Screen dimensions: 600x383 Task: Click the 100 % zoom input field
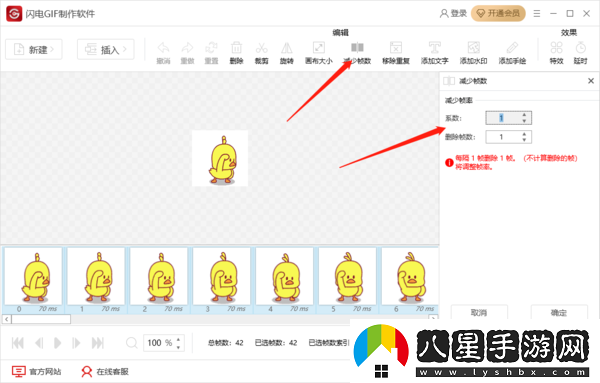(x=159, y=343)
